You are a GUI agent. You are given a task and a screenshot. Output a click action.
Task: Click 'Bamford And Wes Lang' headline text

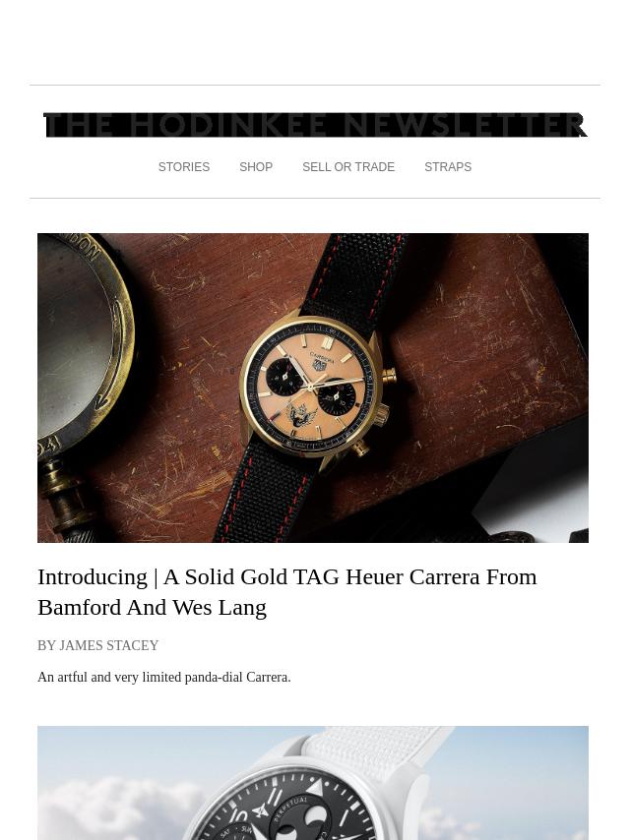(x=152, y=608)
